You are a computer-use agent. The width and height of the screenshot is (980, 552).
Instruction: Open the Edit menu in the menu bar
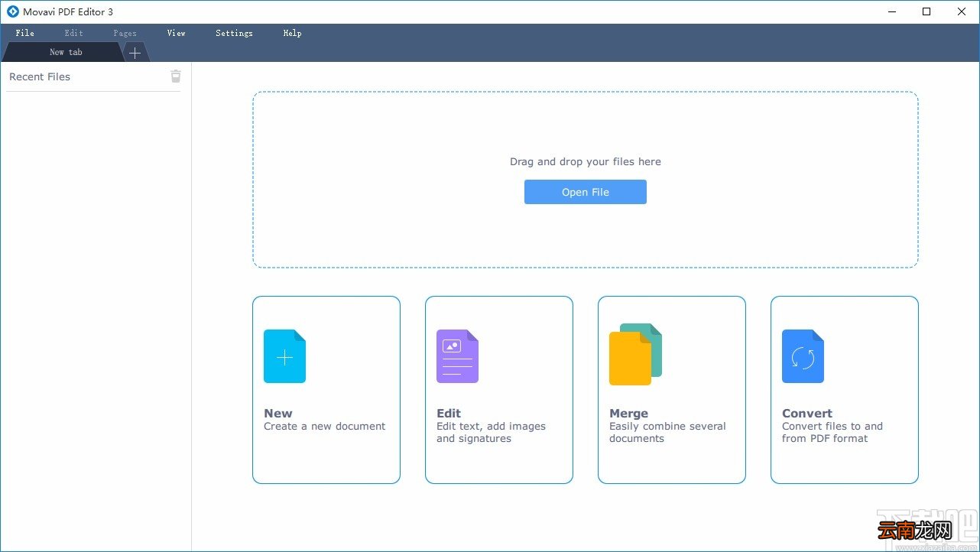[73, 33]
